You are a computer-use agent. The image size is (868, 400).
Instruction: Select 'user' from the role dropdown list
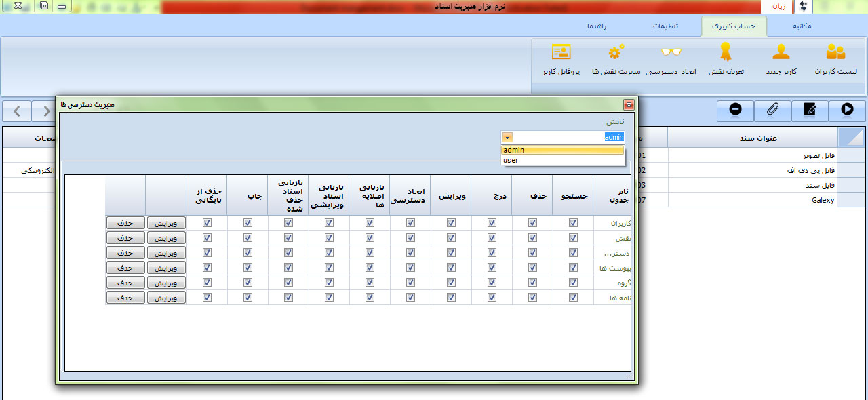pyautogui.click(x=561, y=160)
